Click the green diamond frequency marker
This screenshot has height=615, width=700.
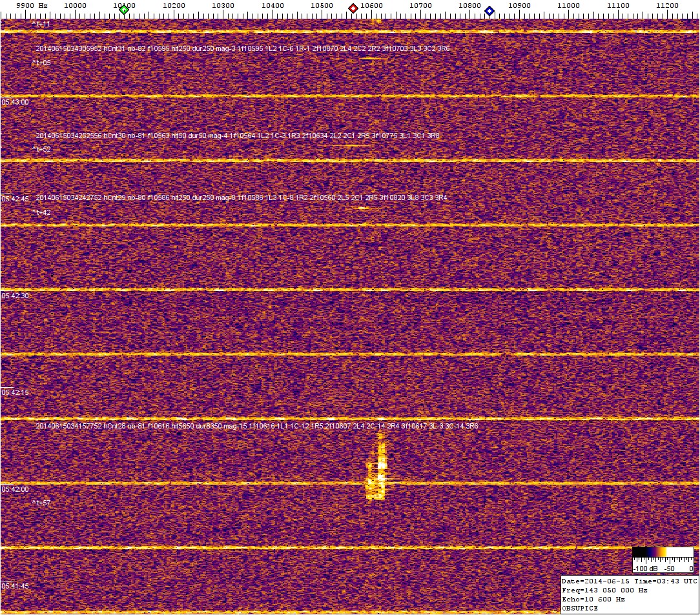coord(124,10)
